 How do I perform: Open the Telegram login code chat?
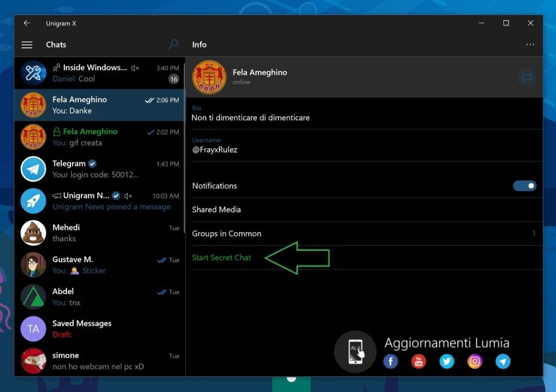(x=99, y=169)
